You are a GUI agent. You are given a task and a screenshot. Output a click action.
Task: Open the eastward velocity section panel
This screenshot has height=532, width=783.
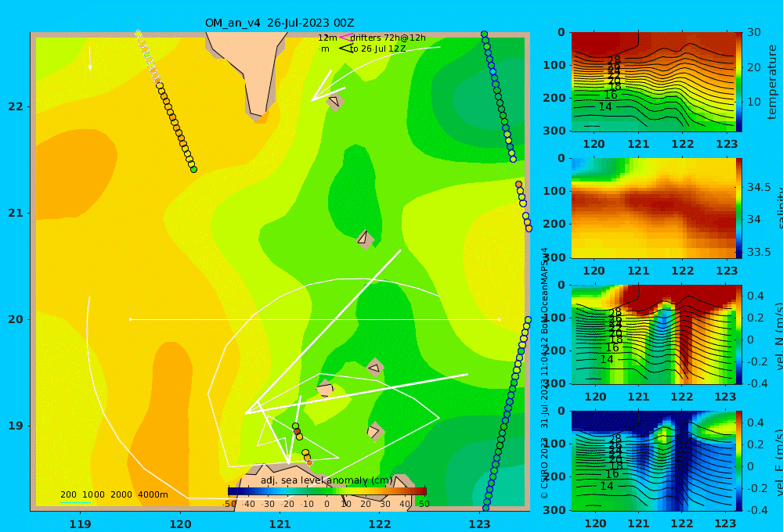point(653,461)
